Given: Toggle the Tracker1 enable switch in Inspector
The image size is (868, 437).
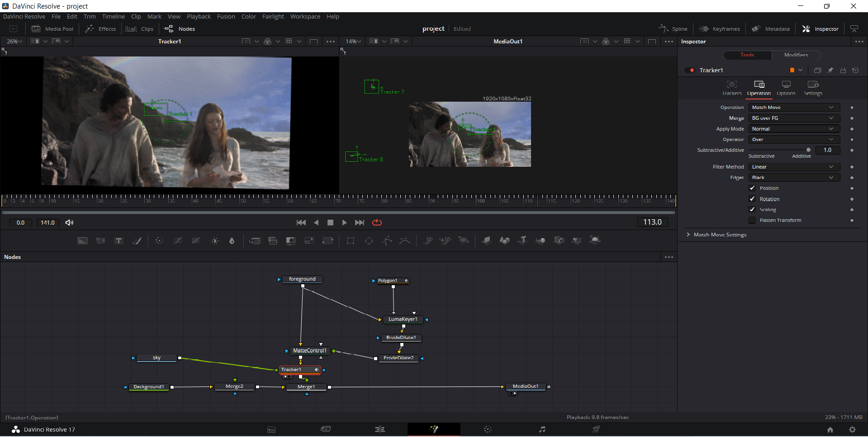Looking at the screenshot, I should tap(690, 70).
